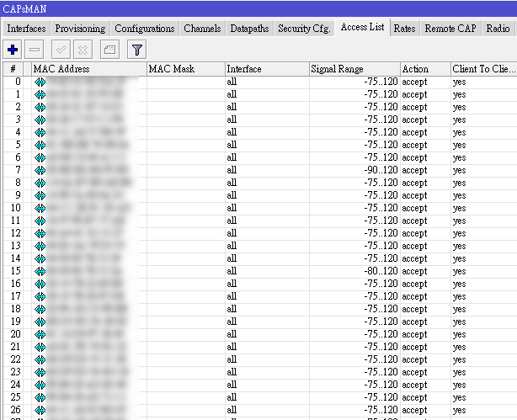Switch to the Channels tab

[x=202, y=29]
